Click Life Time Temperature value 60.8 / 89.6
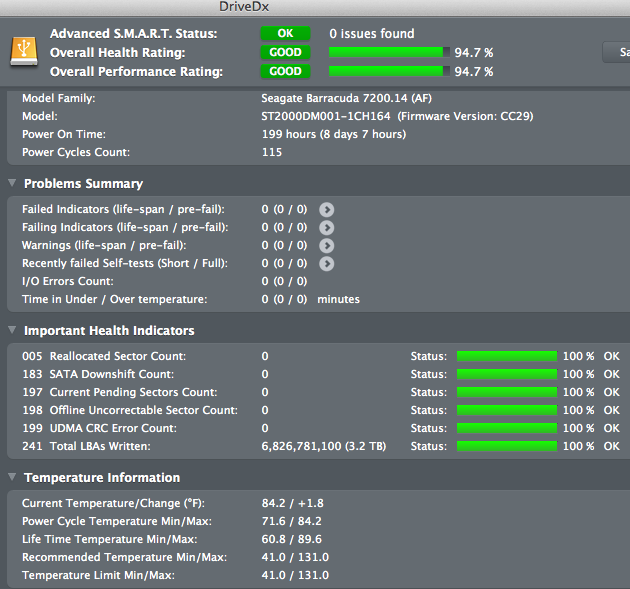 (x=292, y=539)
